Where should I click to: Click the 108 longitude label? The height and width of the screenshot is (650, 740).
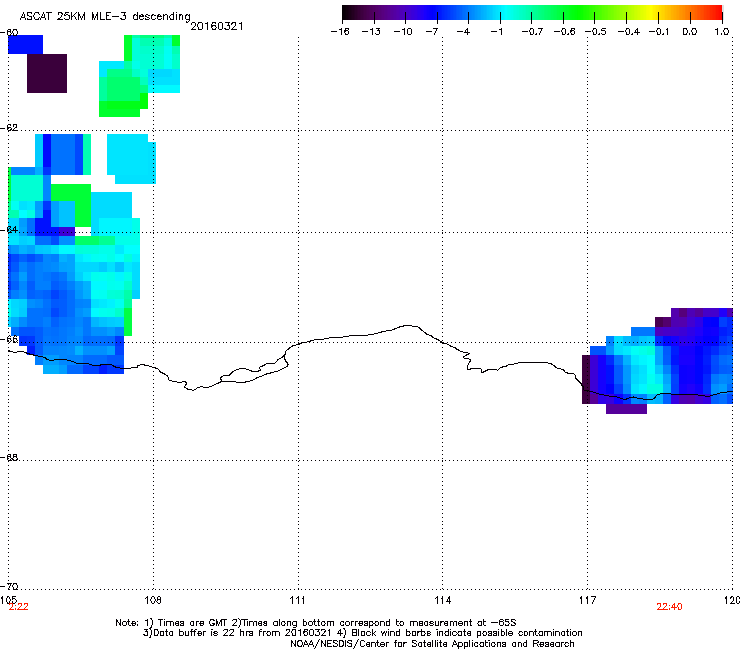click(x=153, y=600)
